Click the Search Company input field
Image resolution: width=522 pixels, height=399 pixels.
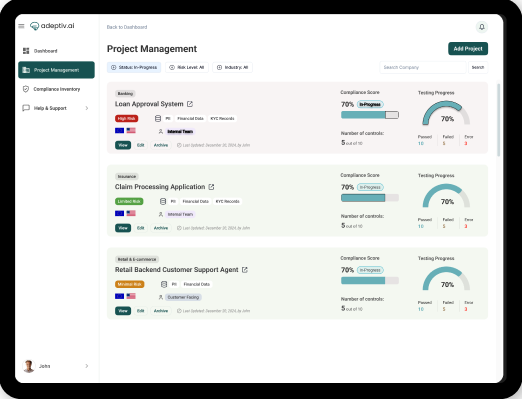click(423, 67)
